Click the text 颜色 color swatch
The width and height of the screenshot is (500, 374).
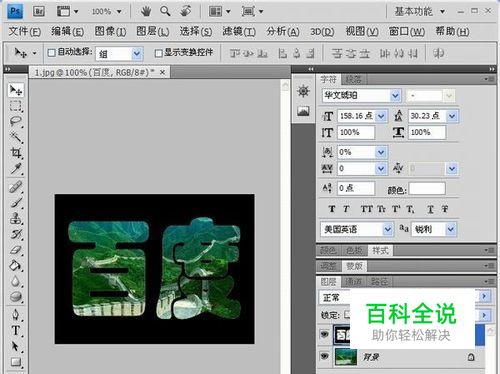tap(427, 188)
